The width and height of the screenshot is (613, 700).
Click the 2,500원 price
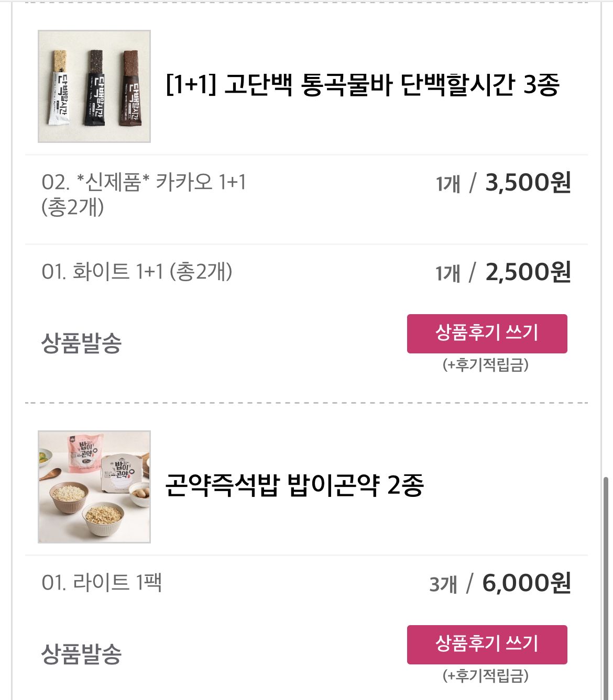pos(528,272)
